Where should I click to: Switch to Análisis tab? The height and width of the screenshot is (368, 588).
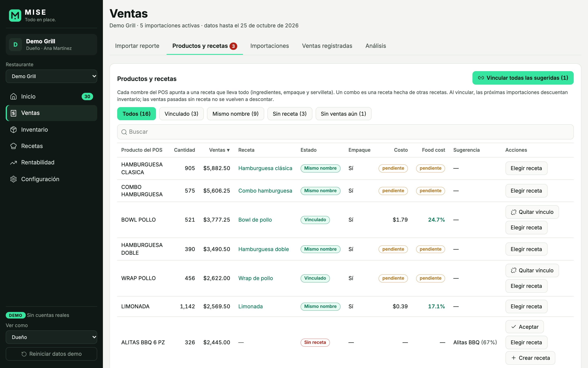coord(375,46)
